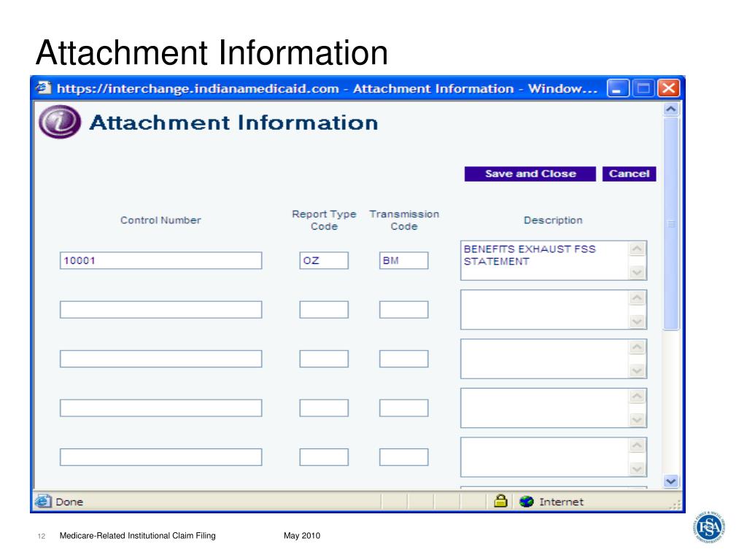This screenshot has width=747, height=560.
Task: Click the security padlock icon in status bar
Action: (500, 501)
